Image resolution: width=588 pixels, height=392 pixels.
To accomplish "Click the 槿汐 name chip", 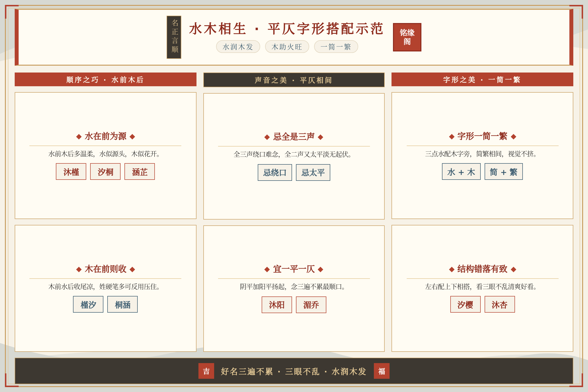I will coord(88,304).
